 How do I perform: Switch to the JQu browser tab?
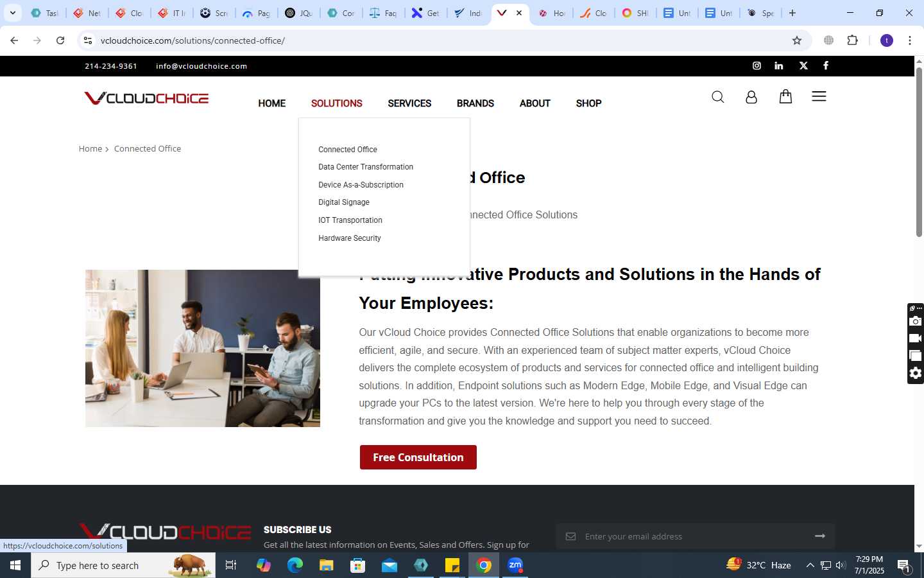click(299, 13)
